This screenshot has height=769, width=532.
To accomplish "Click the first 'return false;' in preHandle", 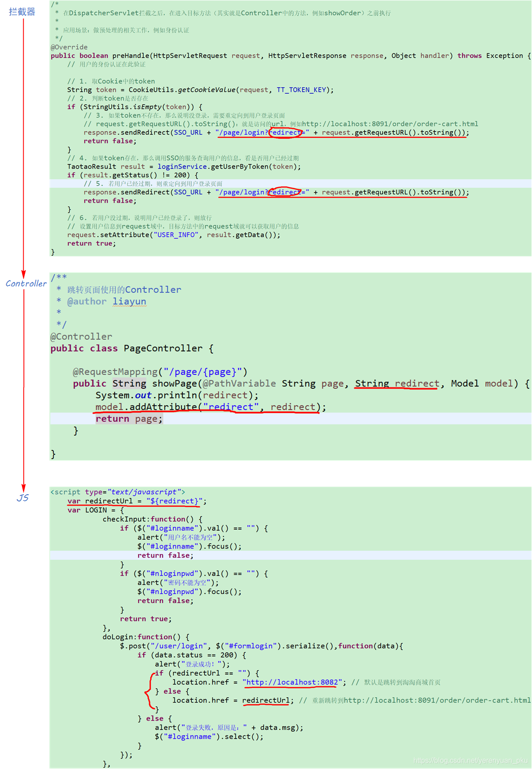I will click(110, 141).
